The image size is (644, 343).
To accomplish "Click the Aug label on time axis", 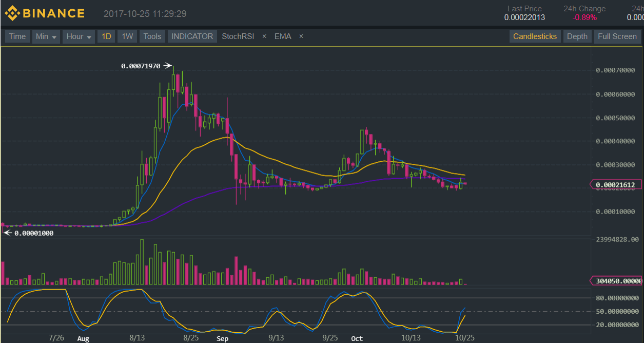I will pos(83,338).
